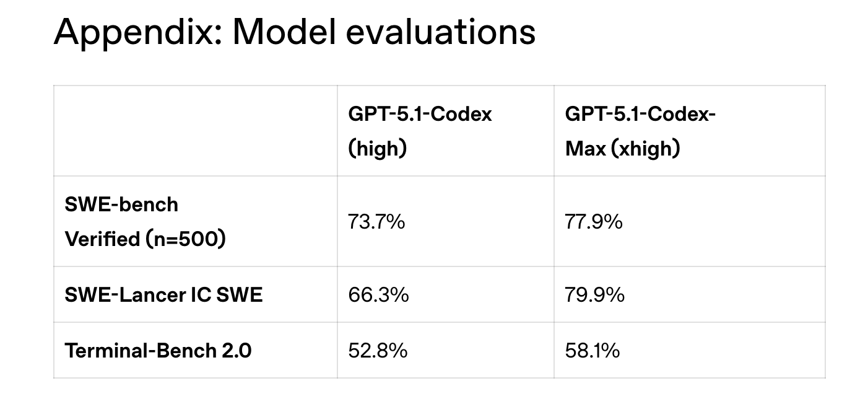
Task: Select the (high) text in header
Action: [377, 149]
